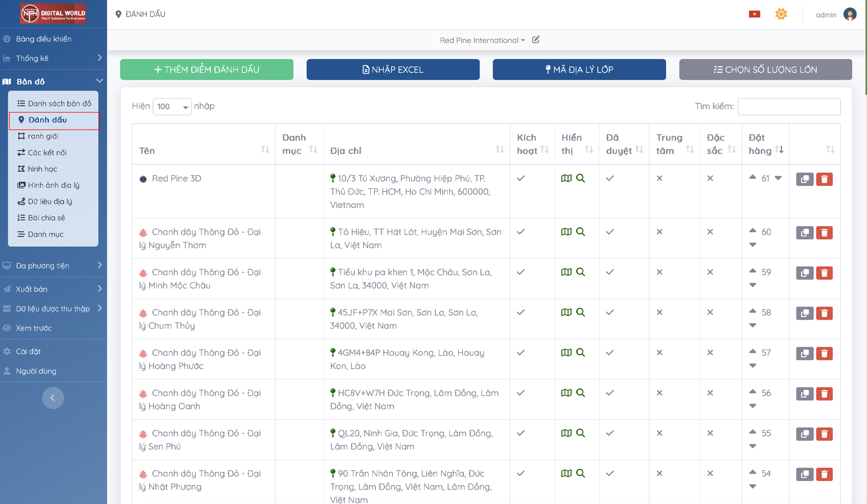The width and height of the screenshot is (867, 504).
Task: Open the 100 entries per page dropdown
Action: [x=172, y=107]
